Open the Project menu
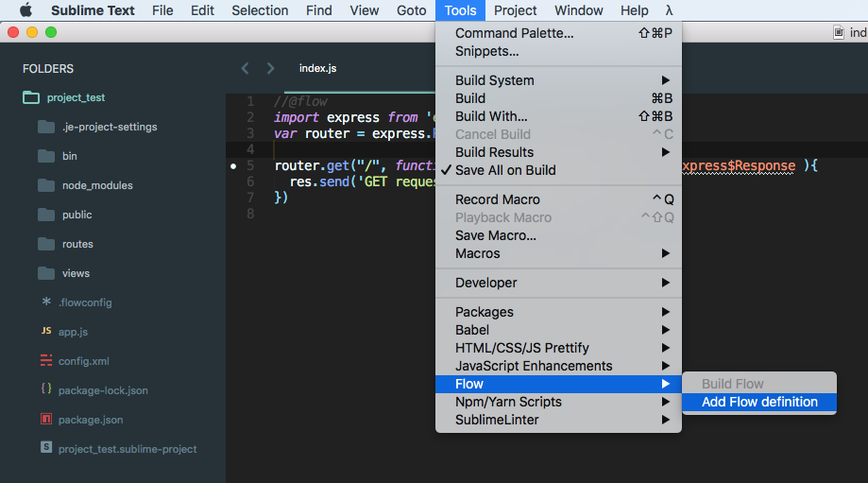This screenshot has height=483, width=868. [516, 10]
